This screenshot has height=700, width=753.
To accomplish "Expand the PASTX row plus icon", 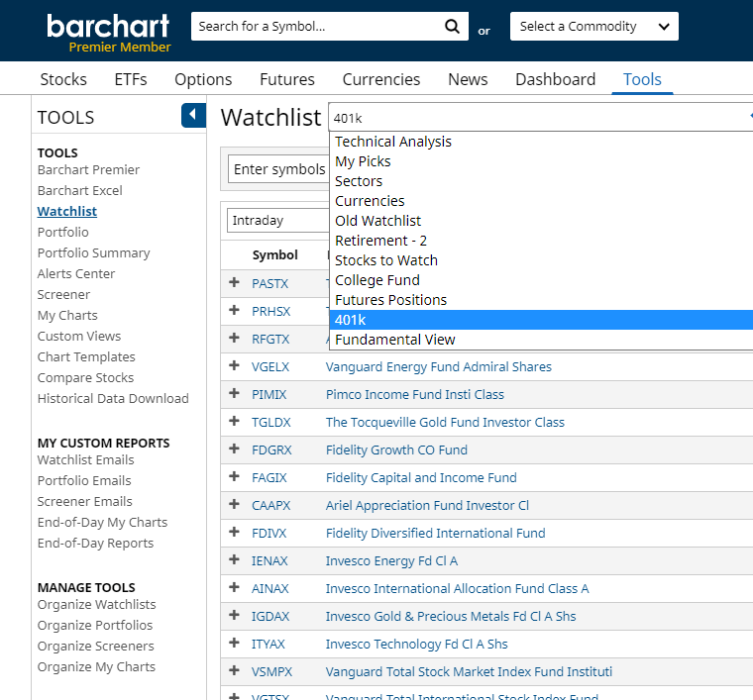I will (235, 283).
